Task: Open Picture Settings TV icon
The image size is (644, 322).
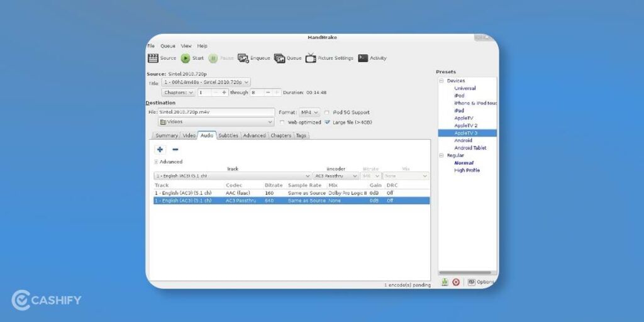Action: [311, 58]
